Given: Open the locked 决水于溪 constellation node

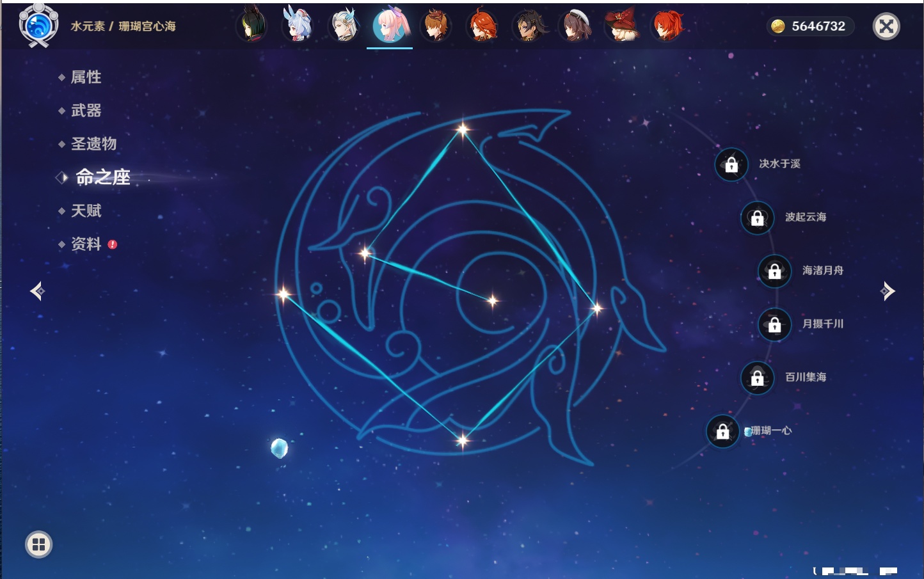Looking at the screenshot, I should point(731,164).
